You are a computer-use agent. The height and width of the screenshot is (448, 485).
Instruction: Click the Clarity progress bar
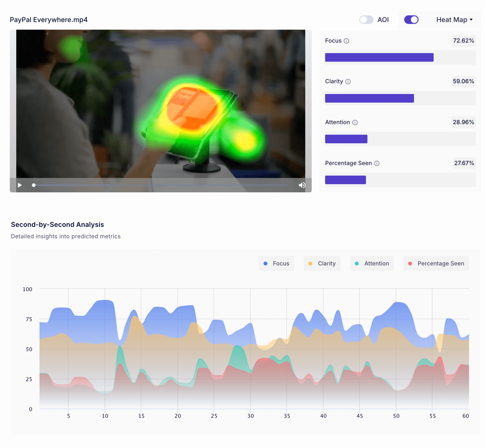400,98
